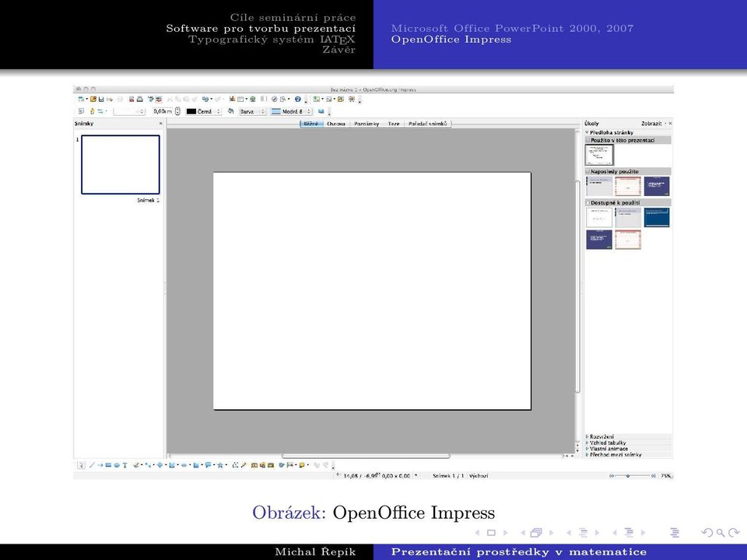Click the Chart insert icon in toolbar
This screenshot has width=747, height=560.
233,99
